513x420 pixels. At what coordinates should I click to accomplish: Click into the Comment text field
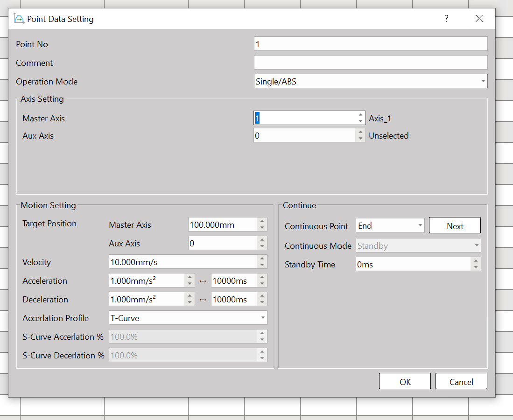(x=370, y=63)
